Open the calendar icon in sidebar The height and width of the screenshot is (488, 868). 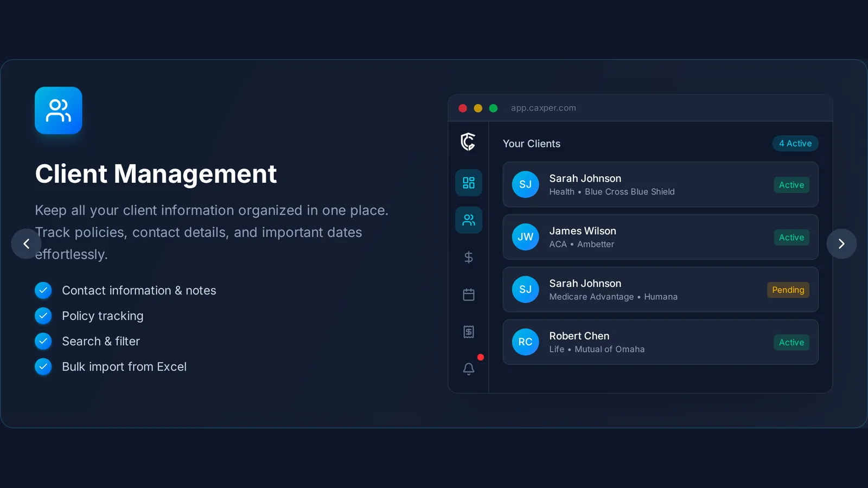tap(469, 294)
